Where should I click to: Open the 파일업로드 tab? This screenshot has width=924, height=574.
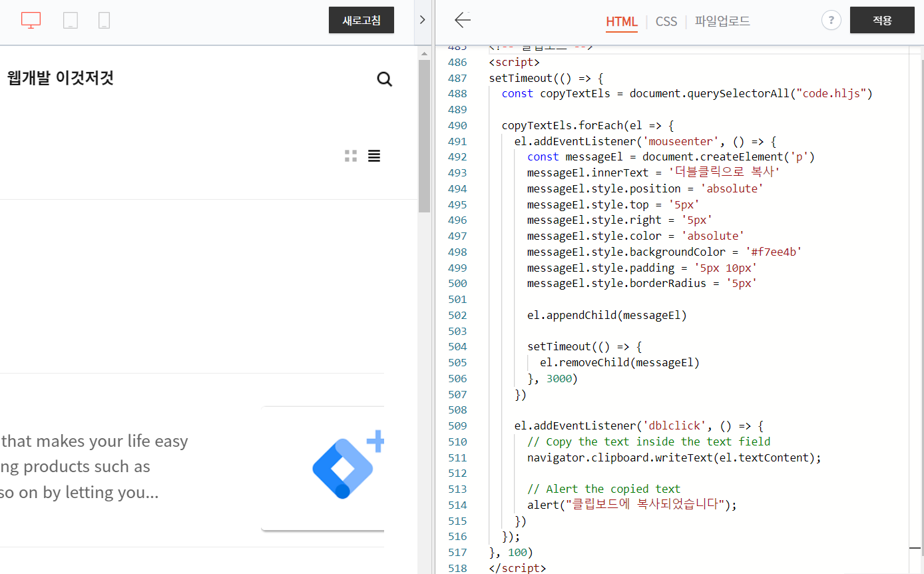pos(722,21)
